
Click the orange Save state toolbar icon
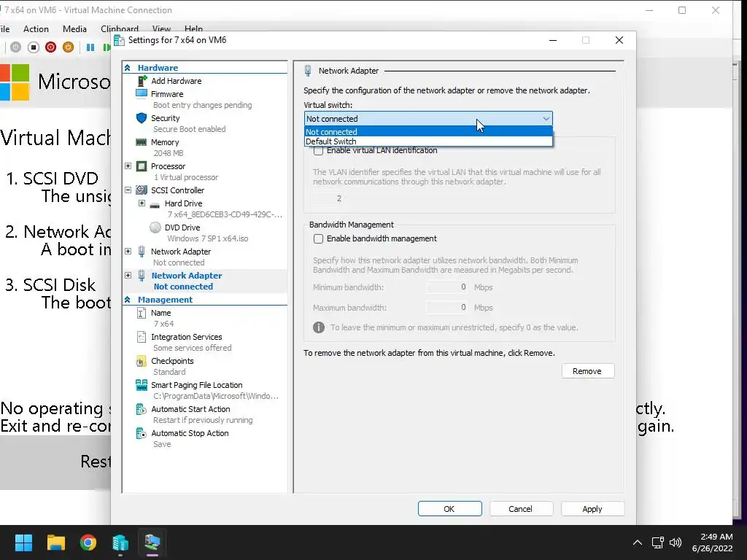(68, 47)
